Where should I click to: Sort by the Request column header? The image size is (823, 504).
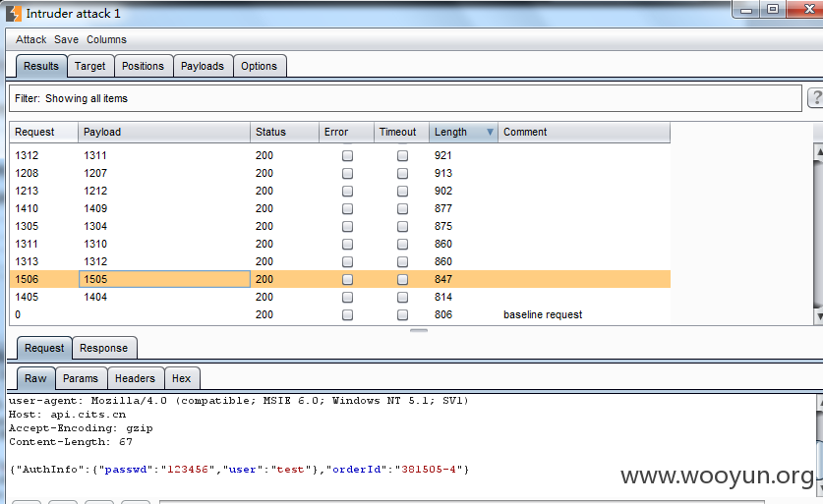pyautogui.click(x=43, y=133)
